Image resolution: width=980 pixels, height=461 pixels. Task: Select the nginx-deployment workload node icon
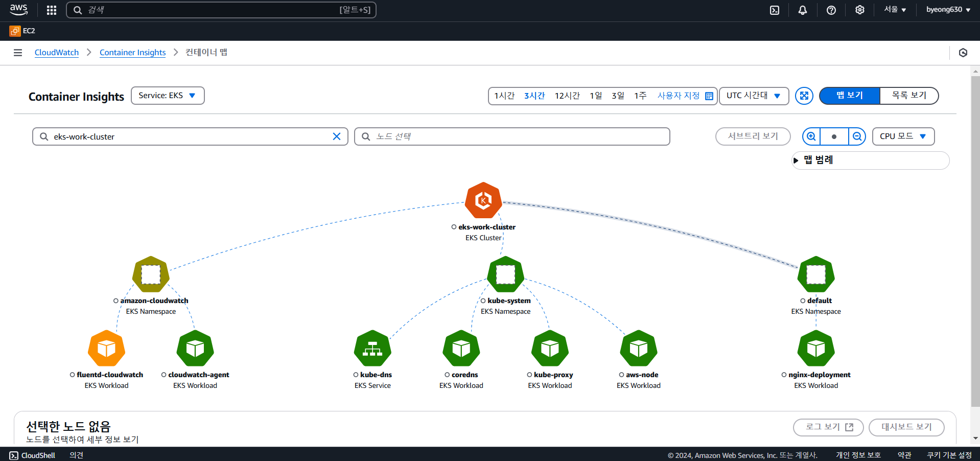point(816,349)
